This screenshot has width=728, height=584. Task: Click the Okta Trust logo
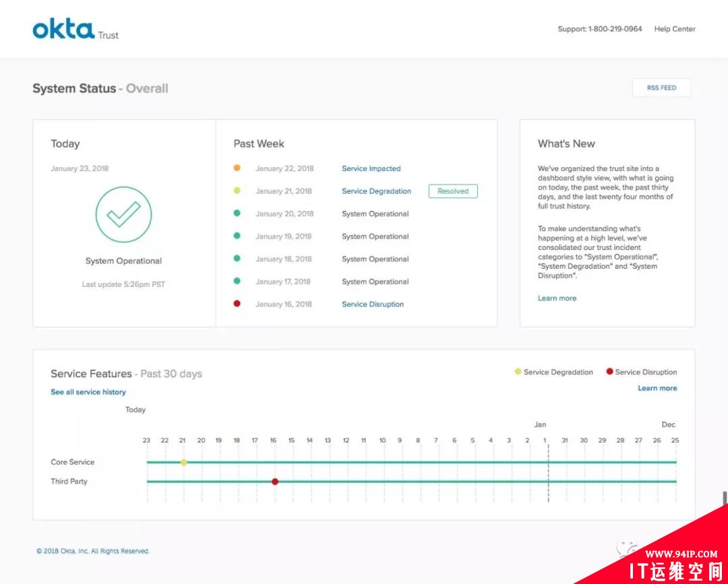coord(75,30)
